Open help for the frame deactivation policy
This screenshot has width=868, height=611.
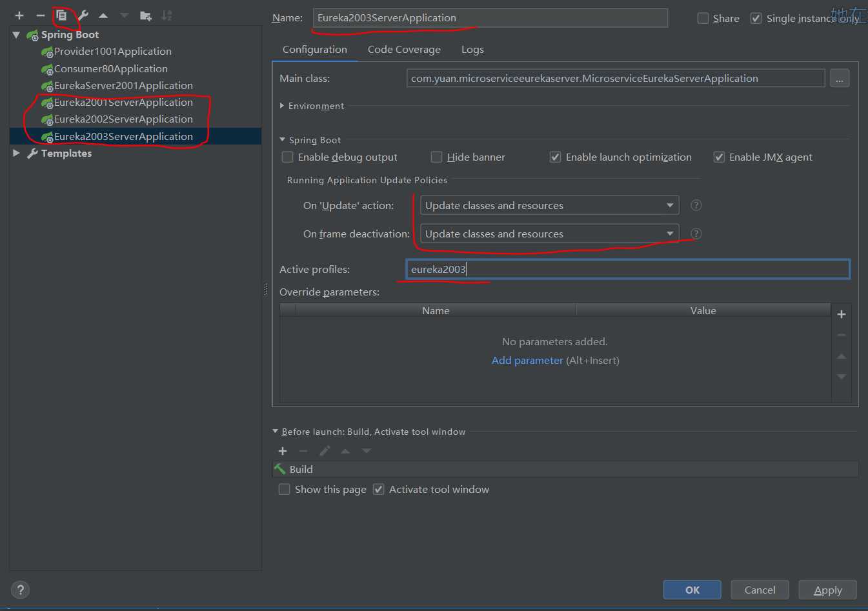[696, 234]
